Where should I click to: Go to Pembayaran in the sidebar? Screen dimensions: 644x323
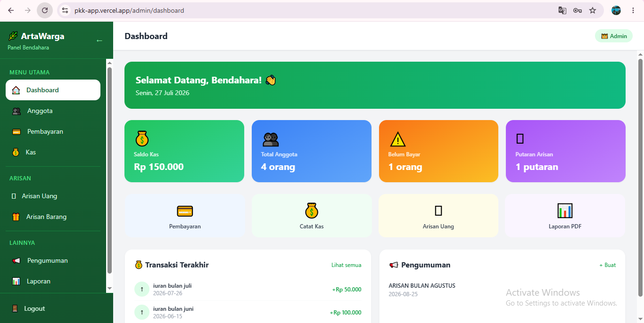[53, 131]
